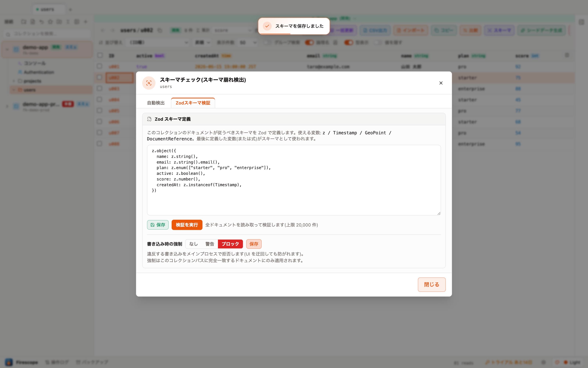Click the スキーマ toolbar button

click(499, 30)
